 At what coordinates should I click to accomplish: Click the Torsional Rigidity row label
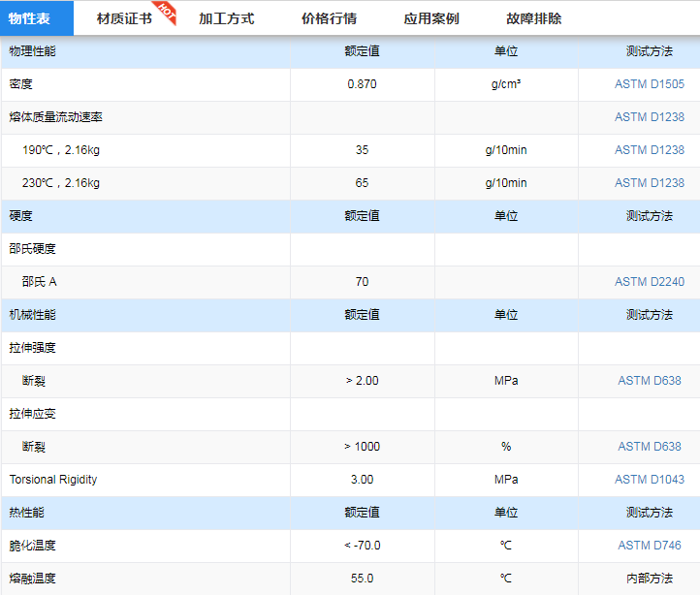[x=53, y=480]
